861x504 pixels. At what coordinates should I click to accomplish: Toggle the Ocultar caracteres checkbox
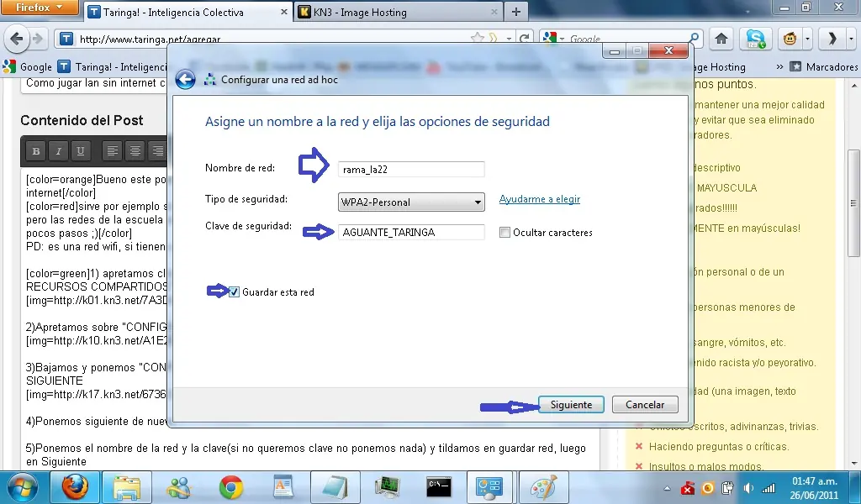coord(504,233)
